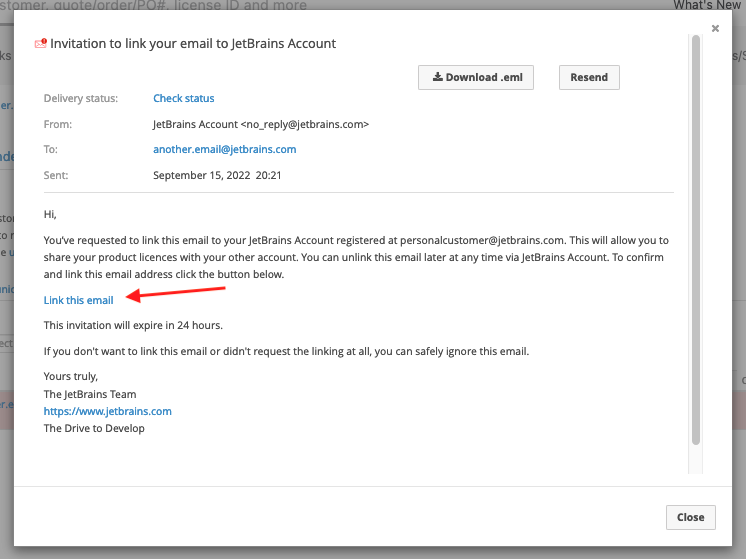This screenshot has width=746, height=559.
Task: Click the Delivery status label
Action: tap(81, 98)
